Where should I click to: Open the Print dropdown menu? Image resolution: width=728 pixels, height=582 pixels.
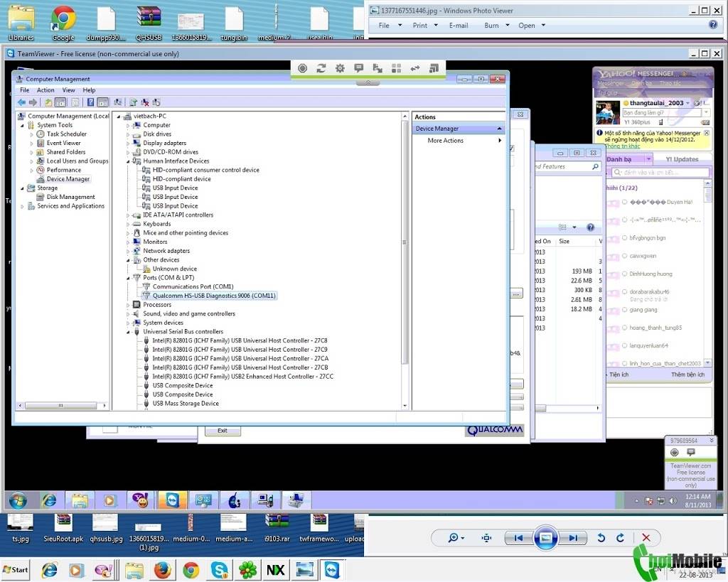pos(425,26)
